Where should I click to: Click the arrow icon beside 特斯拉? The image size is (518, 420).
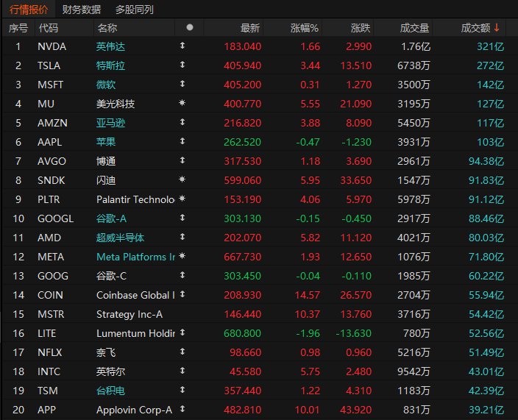(182, 65)
